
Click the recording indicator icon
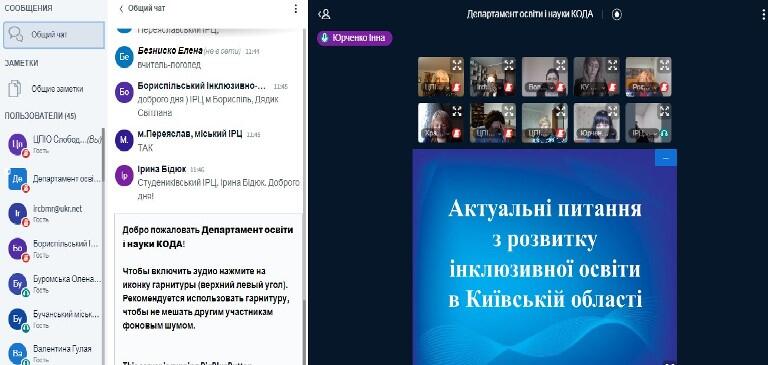pyautogui.click(x=617, y=14)
